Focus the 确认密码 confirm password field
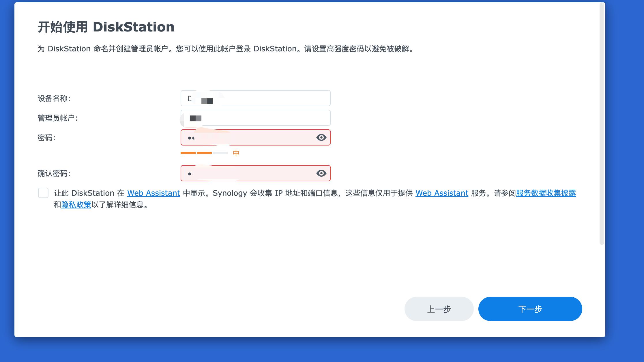This screenshot has height=362, width=644. point(251,173)
